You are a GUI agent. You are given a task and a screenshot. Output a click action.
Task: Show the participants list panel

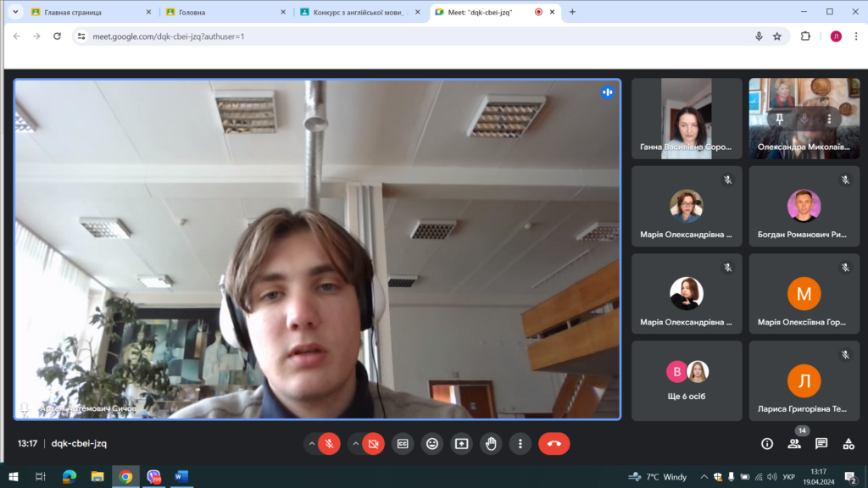point(794,443)
